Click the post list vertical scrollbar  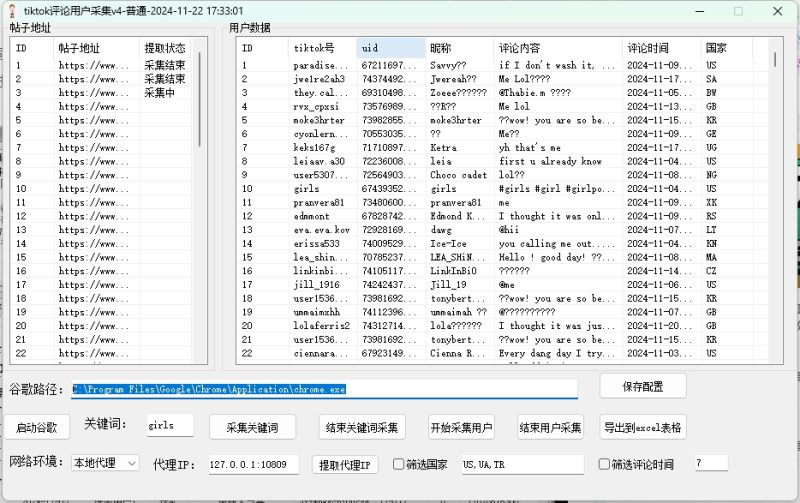click(x=199, y=99)
